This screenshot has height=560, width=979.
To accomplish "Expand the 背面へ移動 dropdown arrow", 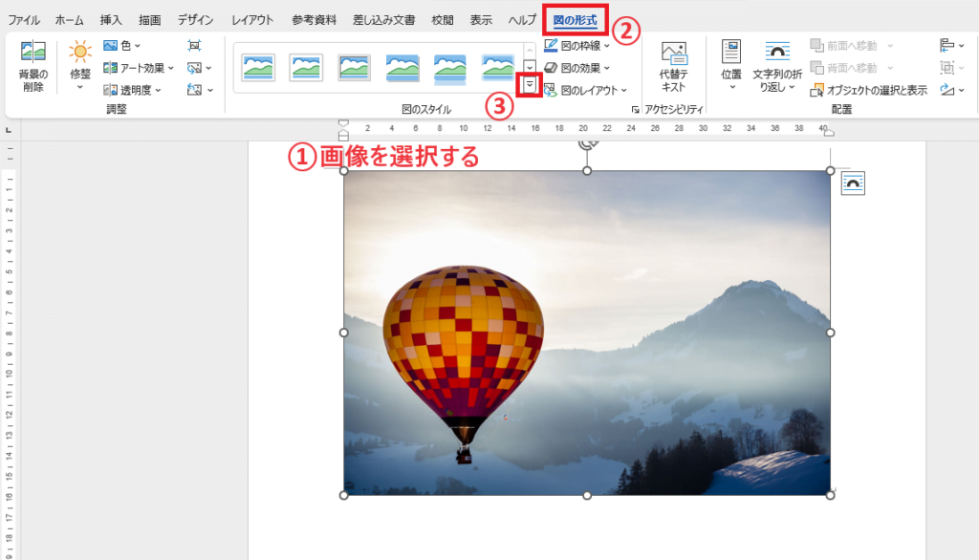I will [x=890, y=68].
